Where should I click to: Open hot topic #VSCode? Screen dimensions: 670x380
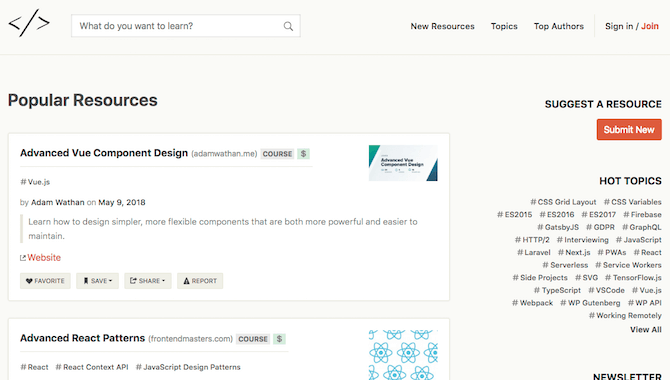tap(606, 290)
